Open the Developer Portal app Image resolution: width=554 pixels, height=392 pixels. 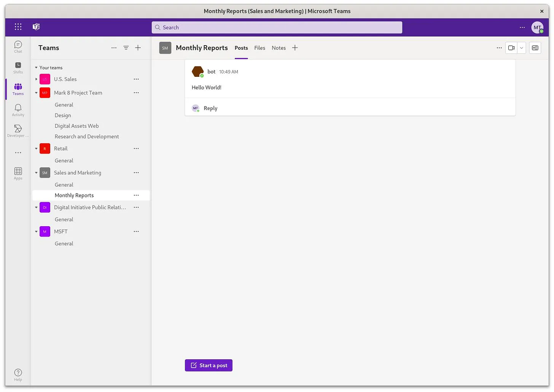[18, 131]
